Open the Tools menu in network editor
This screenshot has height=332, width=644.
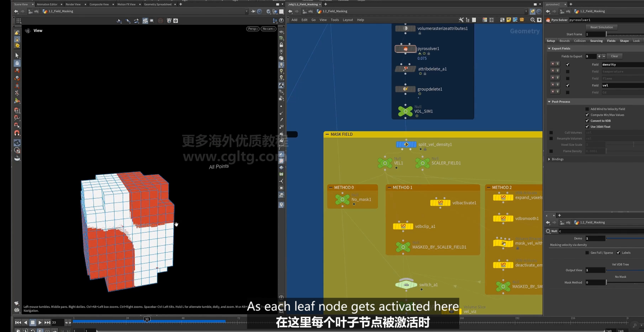coord(335,20)
